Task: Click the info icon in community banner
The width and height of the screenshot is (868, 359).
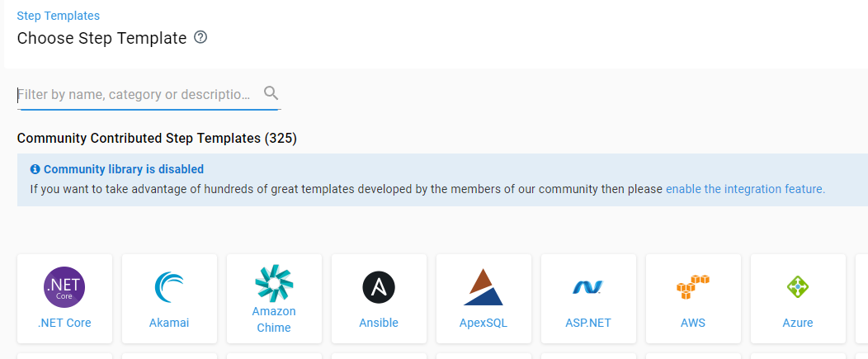Action: [35, 169]
